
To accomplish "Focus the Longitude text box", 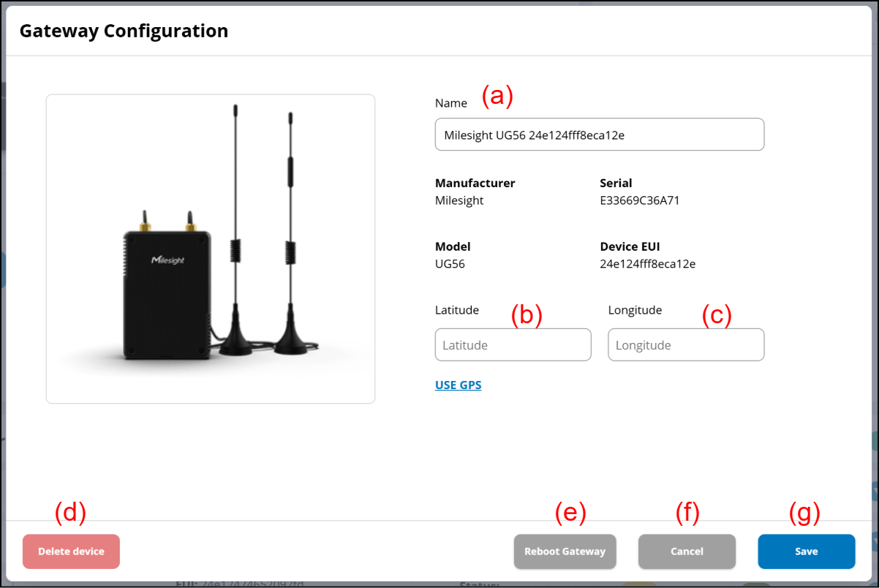I will click(x=686, y=345).
